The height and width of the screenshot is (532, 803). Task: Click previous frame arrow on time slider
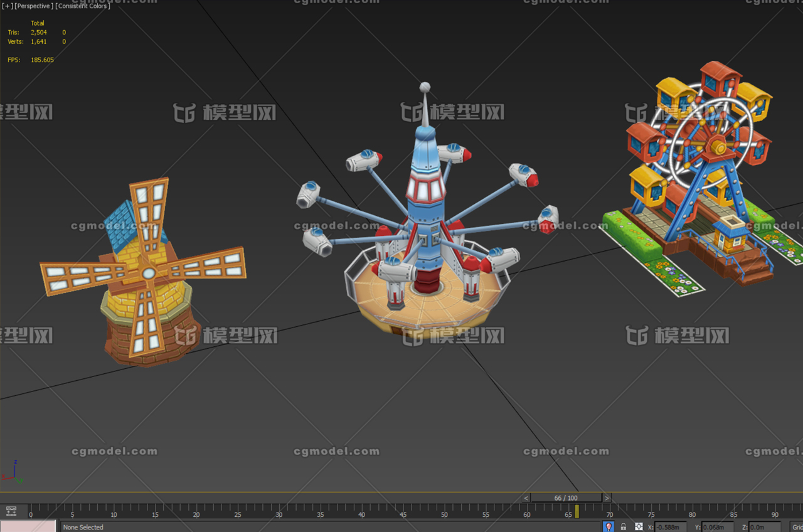pyautogui.click(x=526, y=498)
